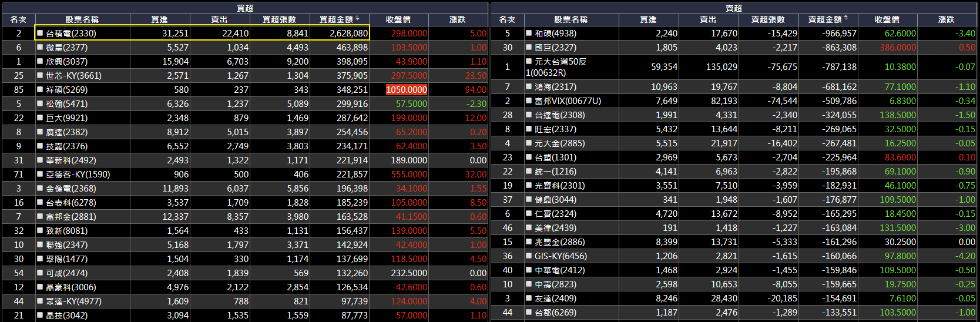Click 股票名稱 header in the 買超 table

click(82, 19)
